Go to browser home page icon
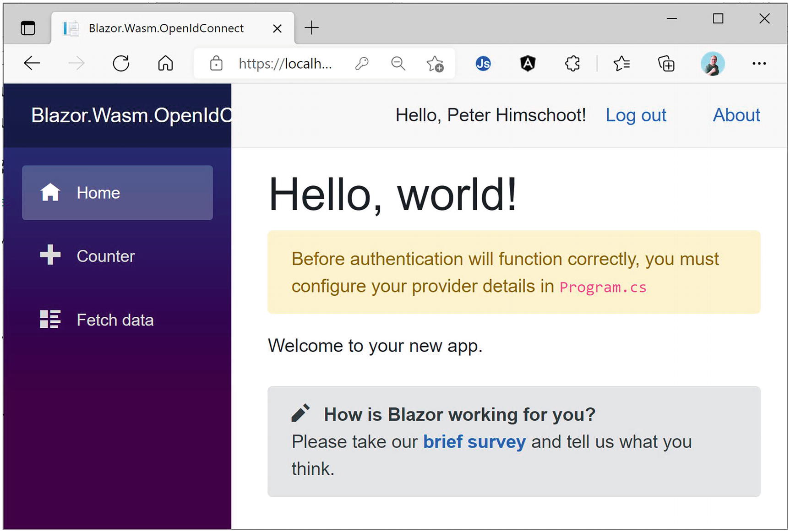790x532 pixels. pyautogui.click(x=165, y=63)
